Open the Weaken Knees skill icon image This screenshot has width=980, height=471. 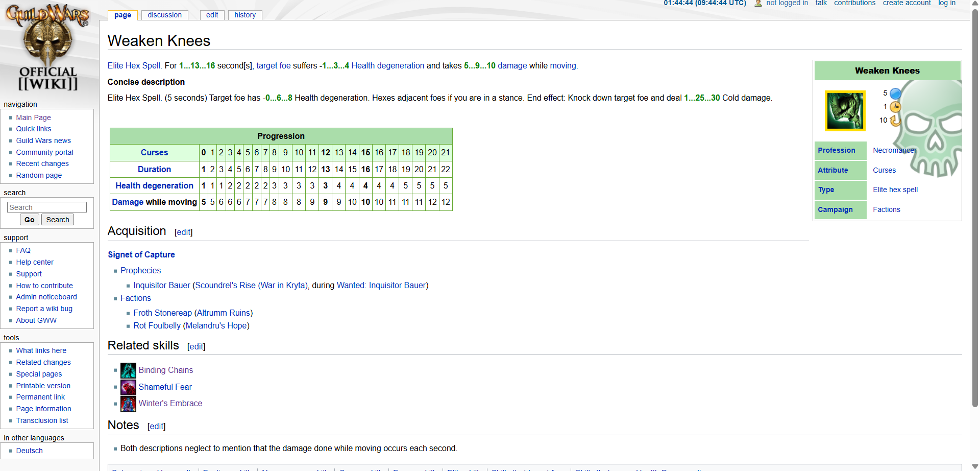(x=845, y=111)
